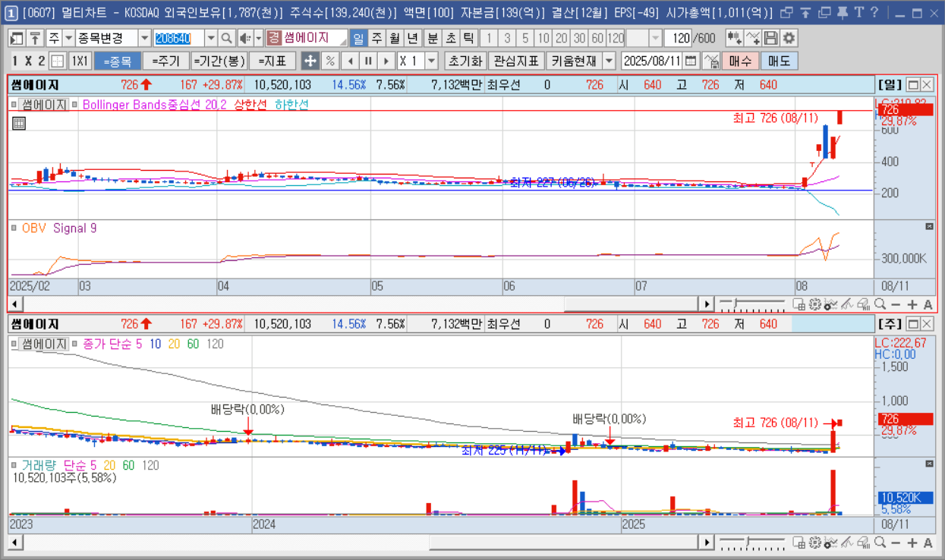The width and height of the screenshot is (945, 560).
Task: Click the stock search magnifier icon
Action: tap(226, 38)
